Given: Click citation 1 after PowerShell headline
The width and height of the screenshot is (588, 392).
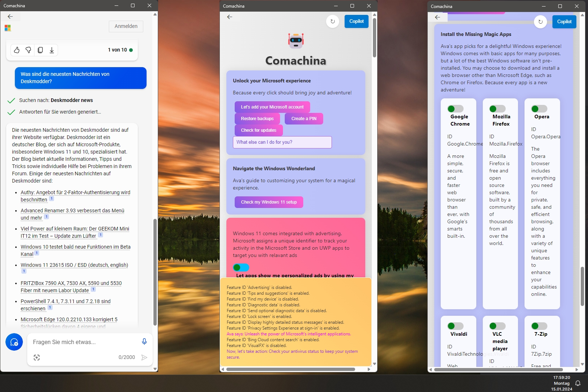Looking at the screenshot, I should [x=50, y=307].
